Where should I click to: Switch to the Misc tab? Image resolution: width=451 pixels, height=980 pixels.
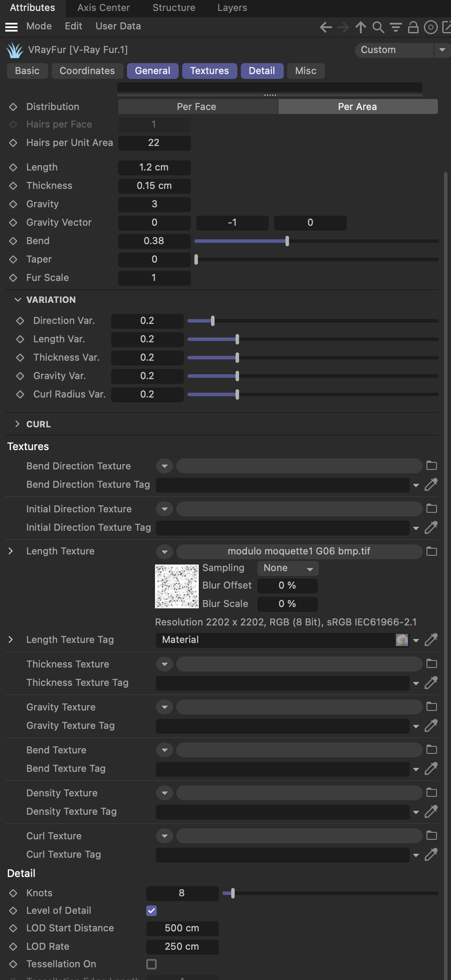coord(305,71)
